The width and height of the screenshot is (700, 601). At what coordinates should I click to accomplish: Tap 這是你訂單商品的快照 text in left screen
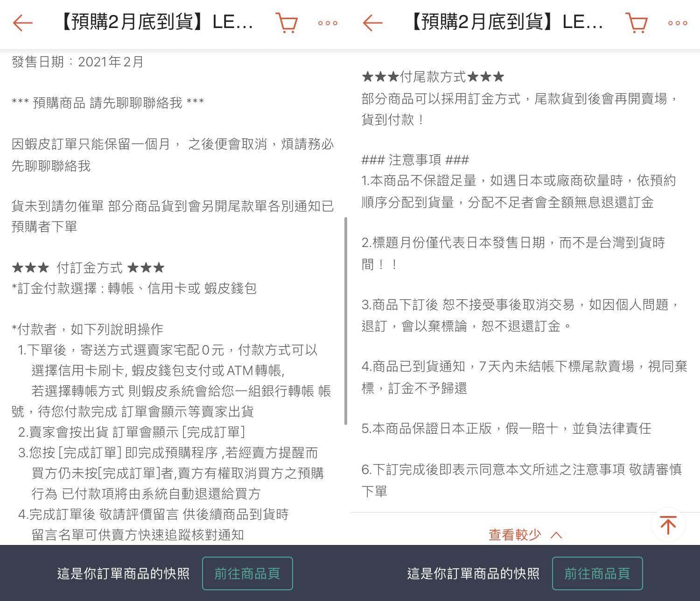point(123,573)
